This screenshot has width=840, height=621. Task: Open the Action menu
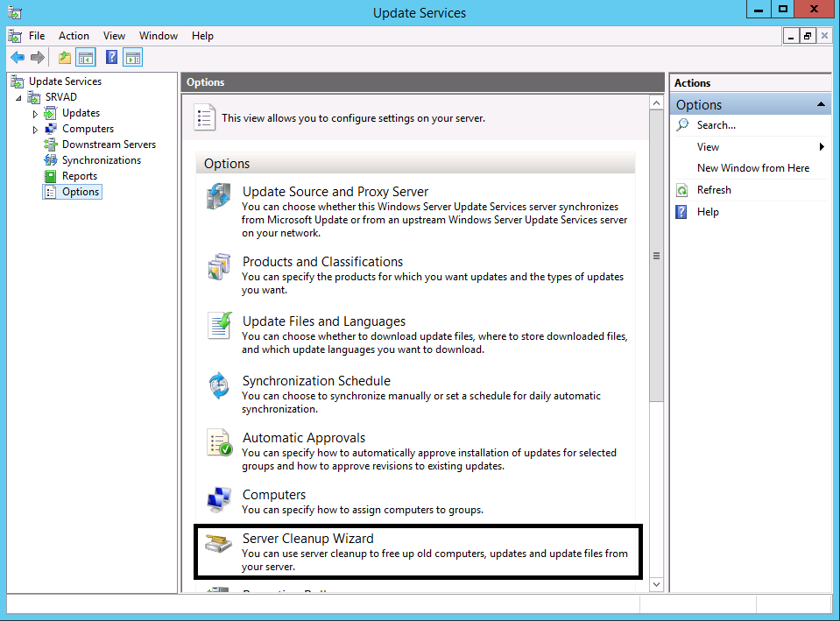(74, 36)
